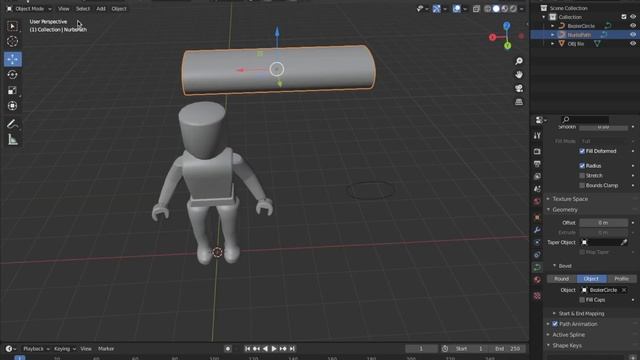
Task: Switch to material preview shading
Action: (x=504, y=9)
